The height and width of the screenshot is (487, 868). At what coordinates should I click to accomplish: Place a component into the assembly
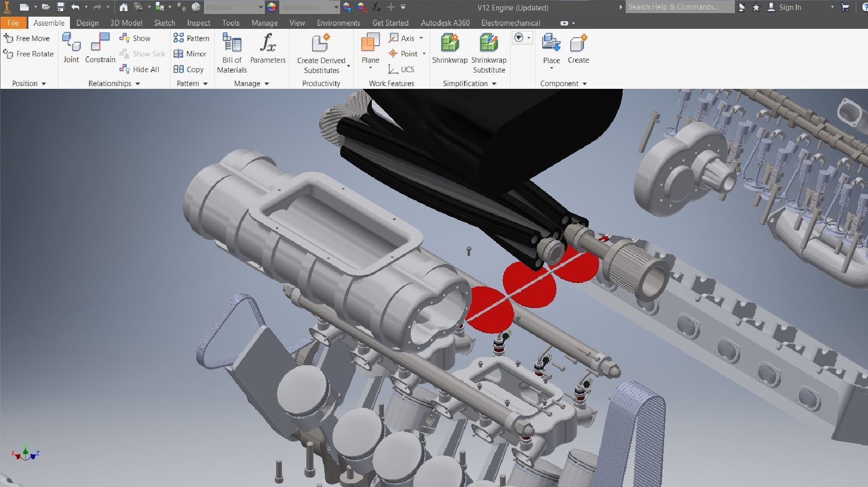point(551,48)
